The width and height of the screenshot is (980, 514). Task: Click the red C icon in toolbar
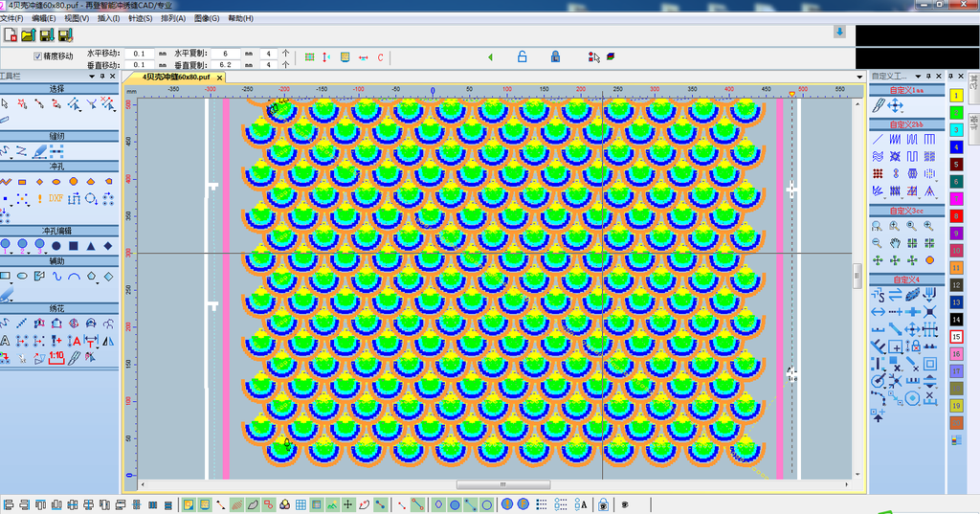[380, 57]
